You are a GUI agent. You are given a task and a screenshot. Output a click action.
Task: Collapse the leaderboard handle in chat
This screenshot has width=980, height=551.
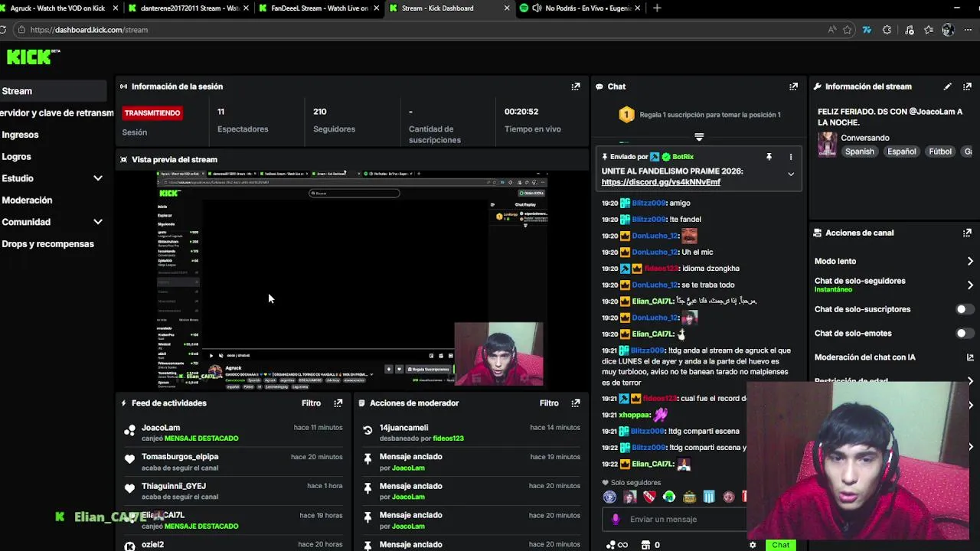699,137
